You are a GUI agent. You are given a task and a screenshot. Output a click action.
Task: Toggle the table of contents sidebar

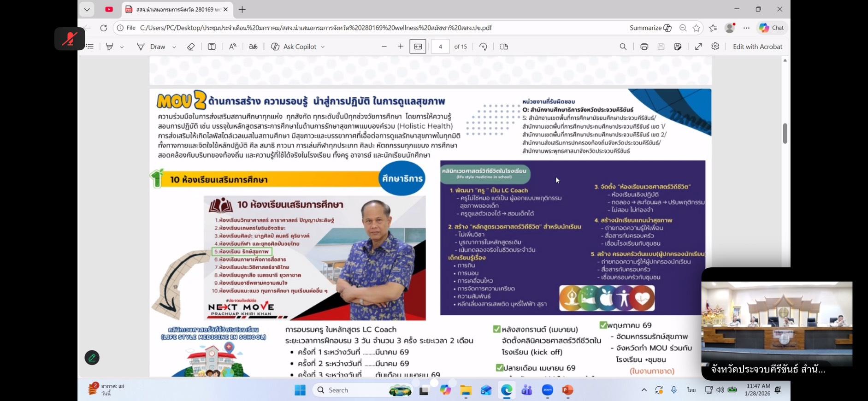click(90, 47)
